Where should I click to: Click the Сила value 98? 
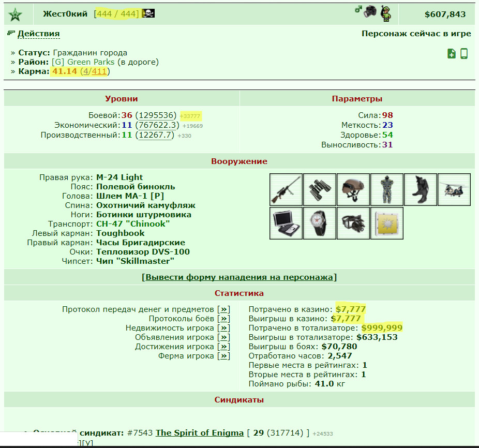point(387,115)
